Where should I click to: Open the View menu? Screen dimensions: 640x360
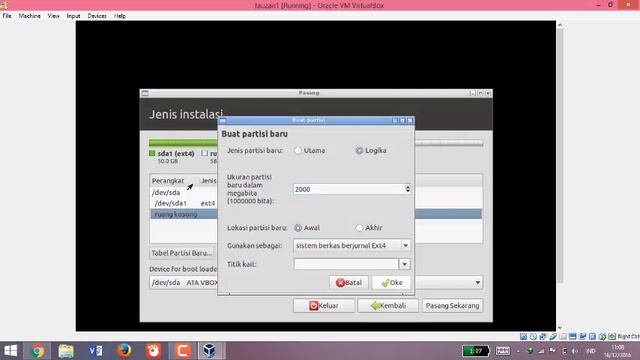pos(53,16)
